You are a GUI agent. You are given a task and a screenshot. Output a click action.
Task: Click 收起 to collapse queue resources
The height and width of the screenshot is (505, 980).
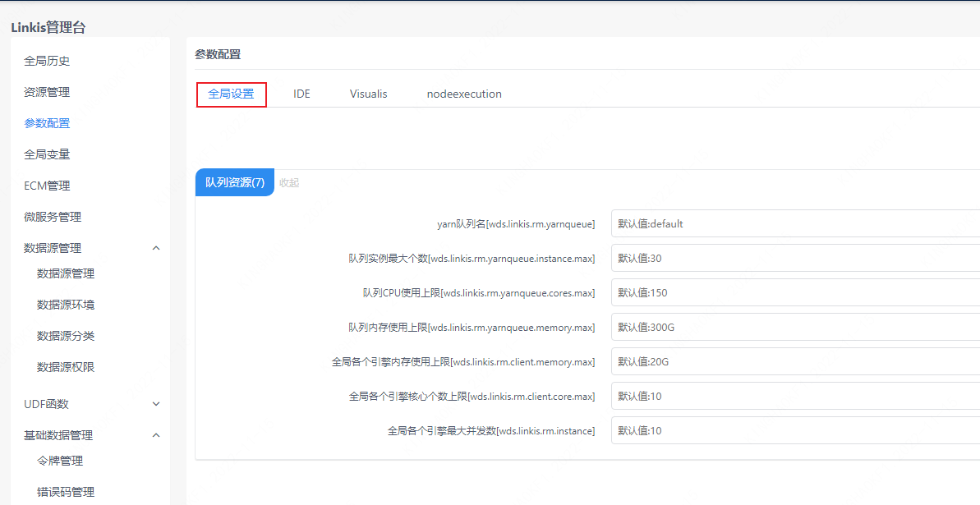coord(289,183)
